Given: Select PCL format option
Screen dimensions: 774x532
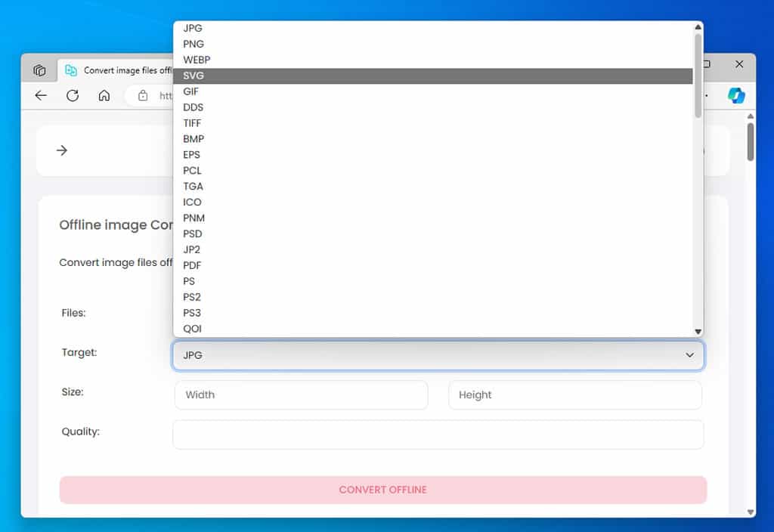Looking at the screenshot, I should tap(433, 170).
